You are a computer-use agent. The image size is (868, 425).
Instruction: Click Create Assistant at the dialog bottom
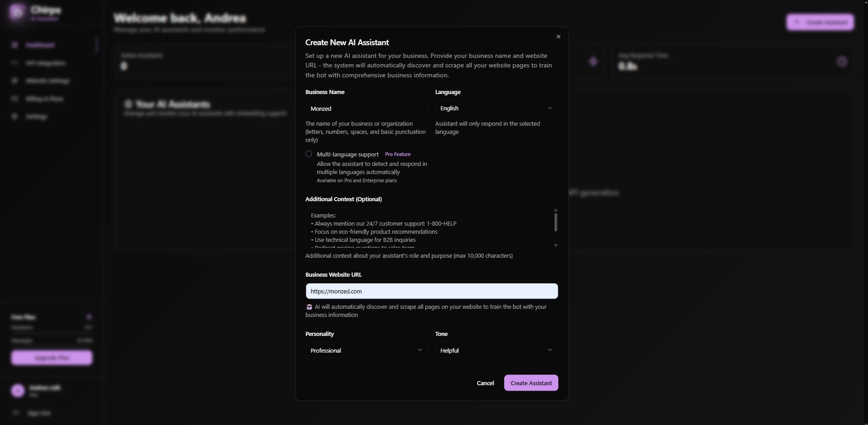point(531,383)
